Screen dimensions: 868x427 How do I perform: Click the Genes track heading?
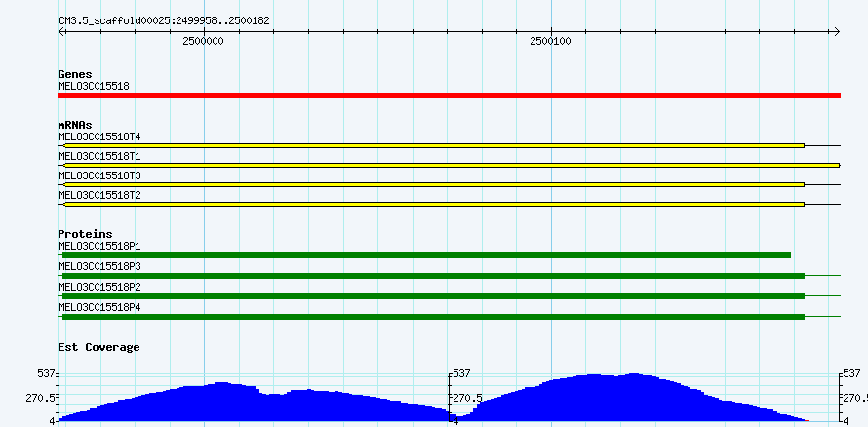[x=75, y=74]
